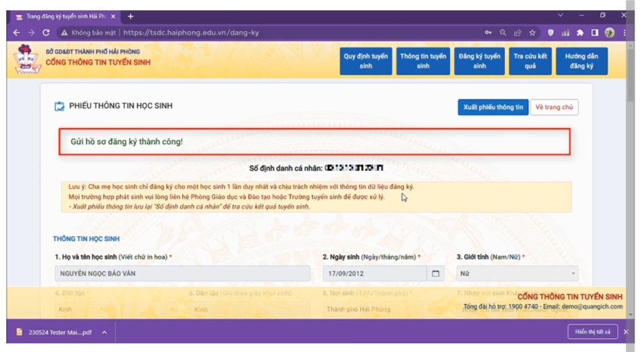Open the calendar picker for Ngày sinh
The width and height of the screenshot is (644, 352).
pos(435,273)
